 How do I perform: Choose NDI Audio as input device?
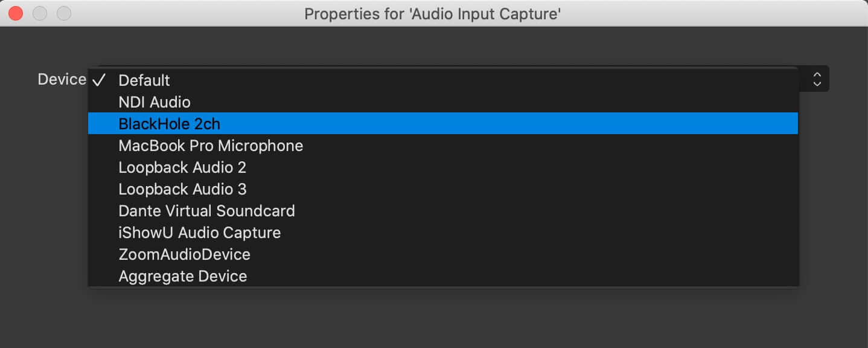[443, 102]
